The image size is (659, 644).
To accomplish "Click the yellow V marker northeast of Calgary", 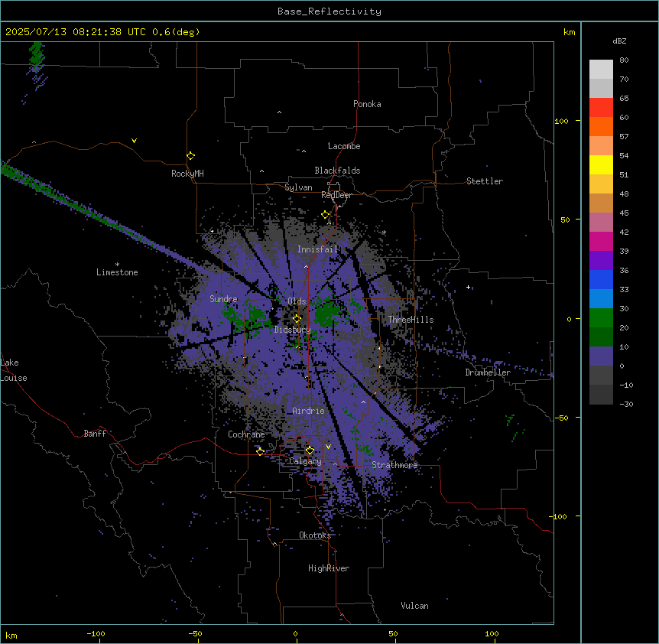I will coord(328,447).
